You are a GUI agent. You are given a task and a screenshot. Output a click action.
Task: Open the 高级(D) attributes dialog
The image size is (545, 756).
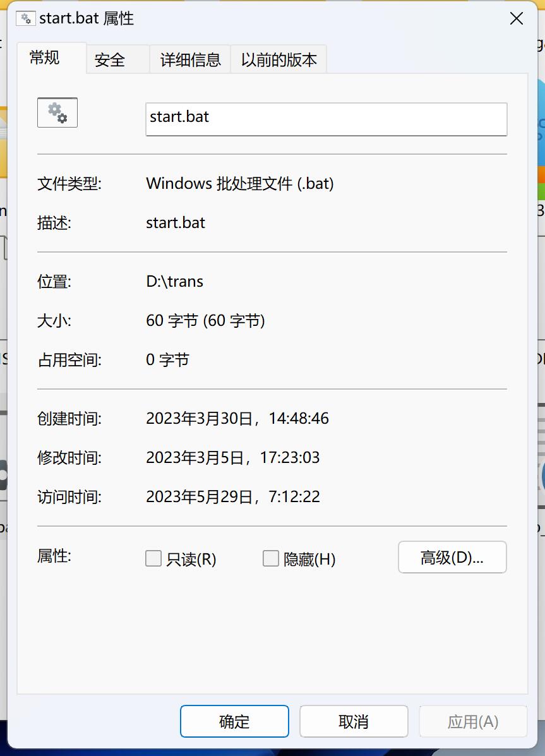(452, 557)
